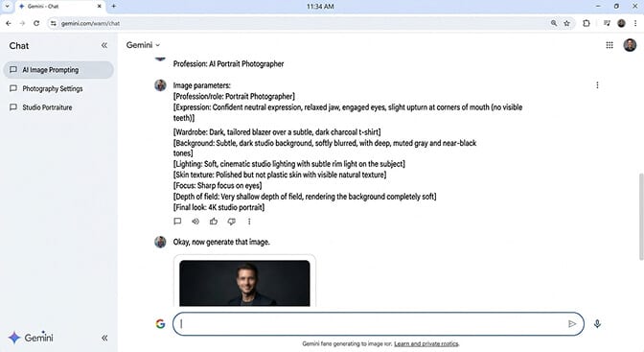The width and height of the screenshot is (644, 352).
Task: Open the Google account avatar
Action: 630,45
